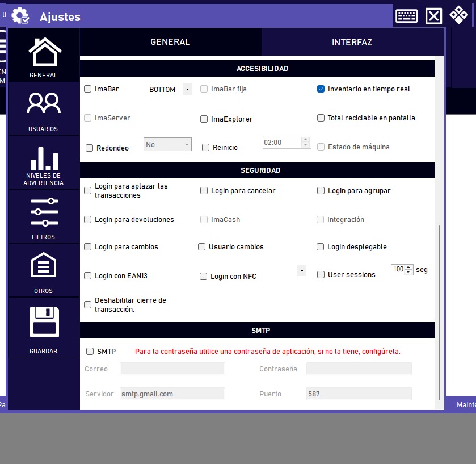Click the settings panel vertical scrollbar
This screenshot has height=464, width=476.
tap(438, 312)
